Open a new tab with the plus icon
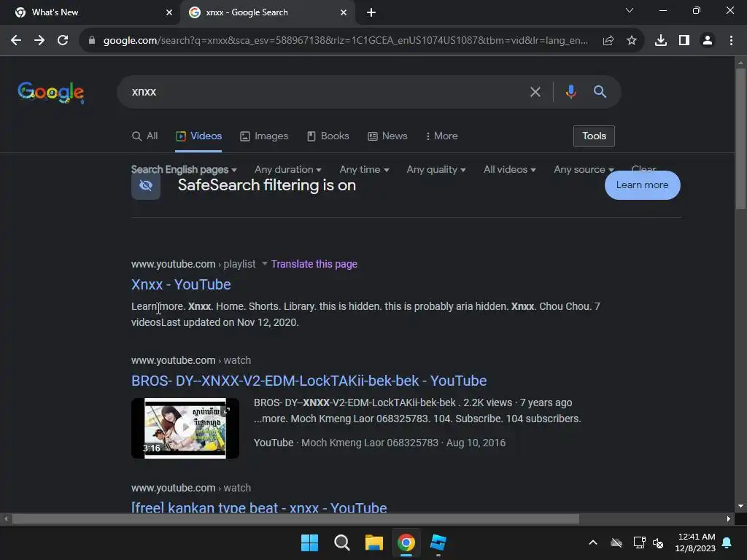The height and width of the screenshot is (560, 747). point(371,12)
